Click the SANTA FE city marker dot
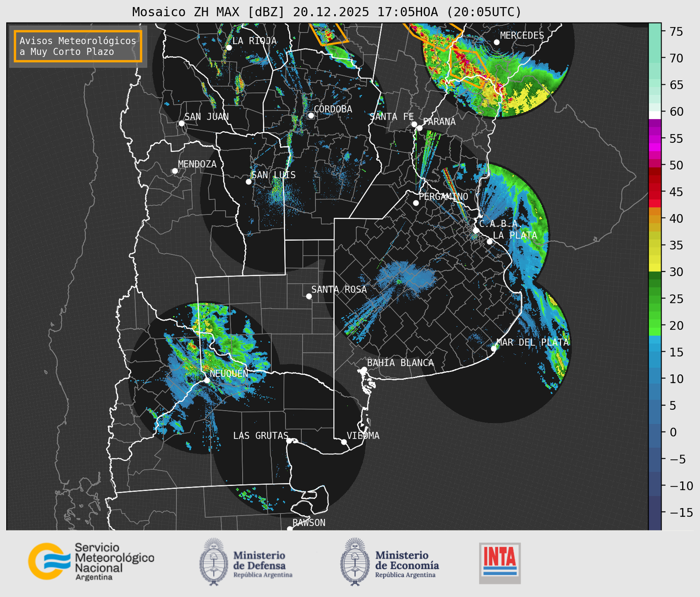Image resolution: width=700 pixels, height=597 pixels. tap(414, 124)
